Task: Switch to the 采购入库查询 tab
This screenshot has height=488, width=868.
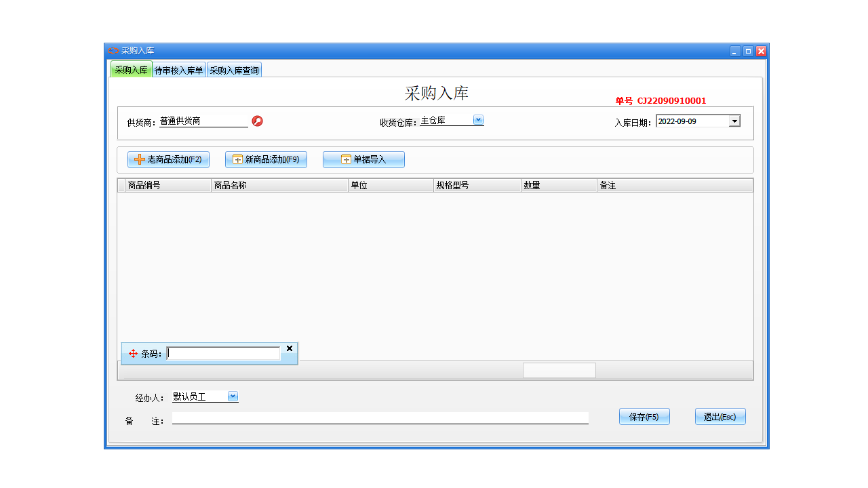Action: click(x=234, y=68)
